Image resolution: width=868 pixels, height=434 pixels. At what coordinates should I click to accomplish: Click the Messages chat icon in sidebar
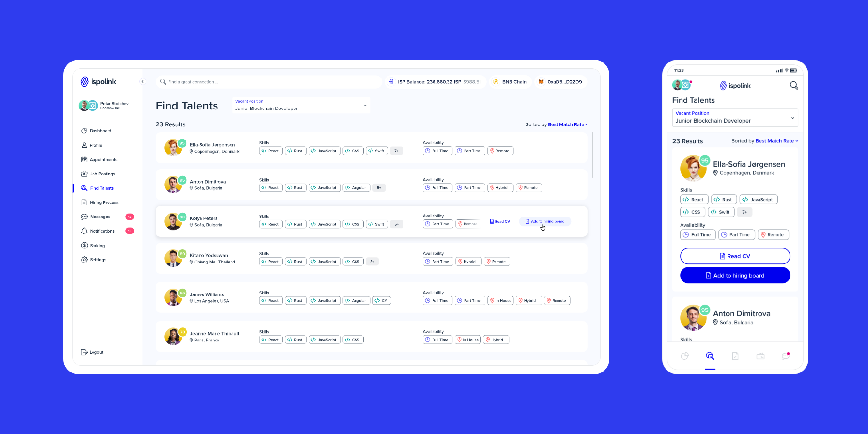(x=84, y=217)
